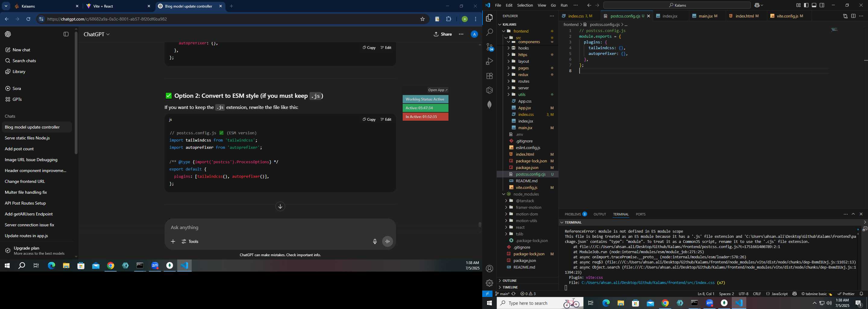Click the ChatGPT logo icon in sidebar
The width and height of the screenshot is (868, 309).
(x=8, y=34)
